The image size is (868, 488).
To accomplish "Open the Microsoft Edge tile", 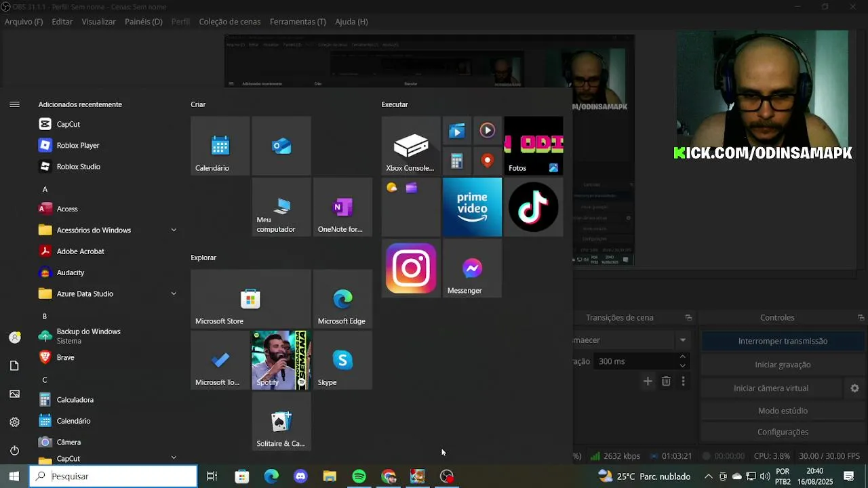I will (x=342, y=299).
